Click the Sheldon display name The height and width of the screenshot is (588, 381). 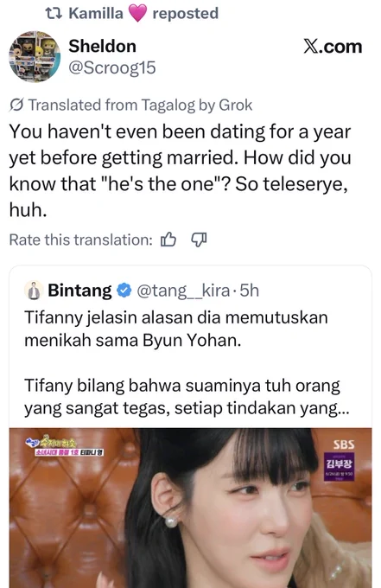102,47
